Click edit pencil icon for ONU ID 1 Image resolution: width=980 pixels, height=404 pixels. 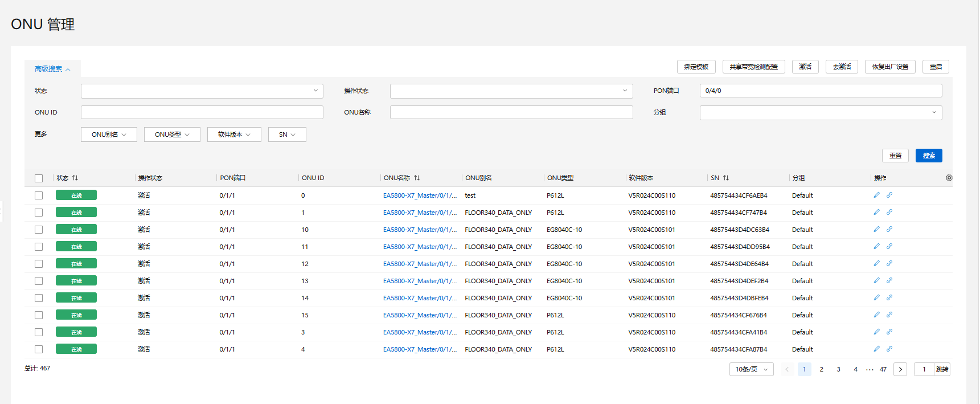click(876, 212)
